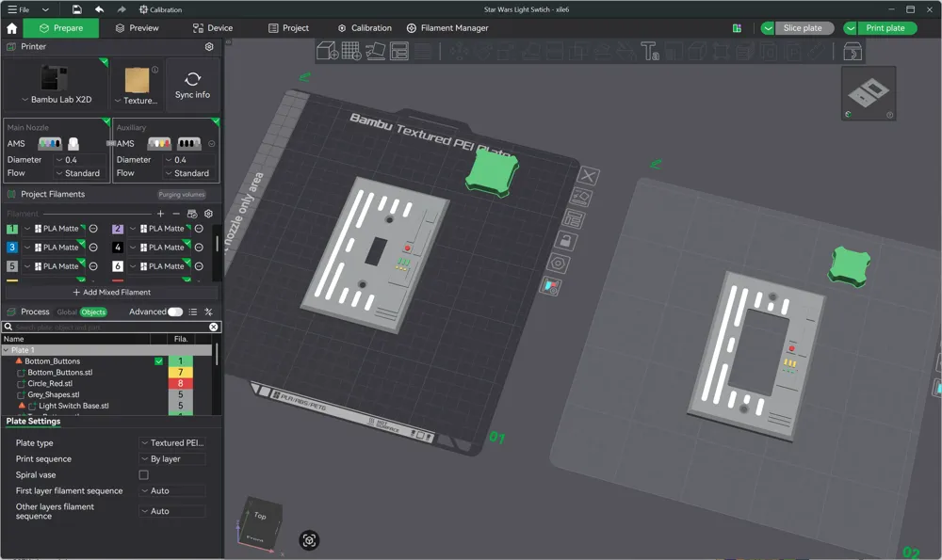
Task: Click the Home icon
Action: tap(11, 28)
